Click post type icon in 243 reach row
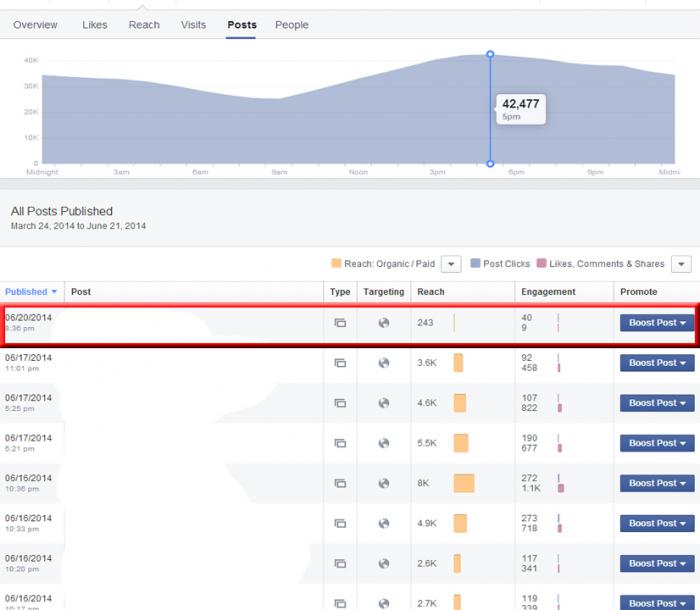 coord(340,322)
